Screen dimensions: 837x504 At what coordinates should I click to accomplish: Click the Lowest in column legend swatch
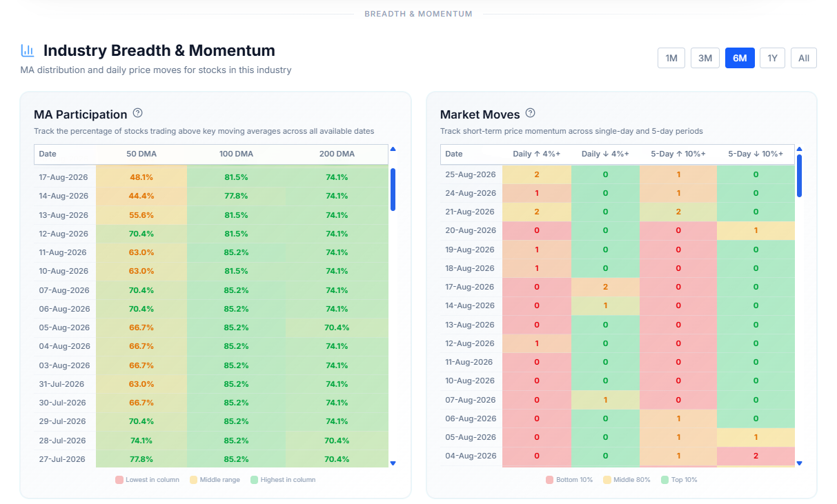pos(119,479)
